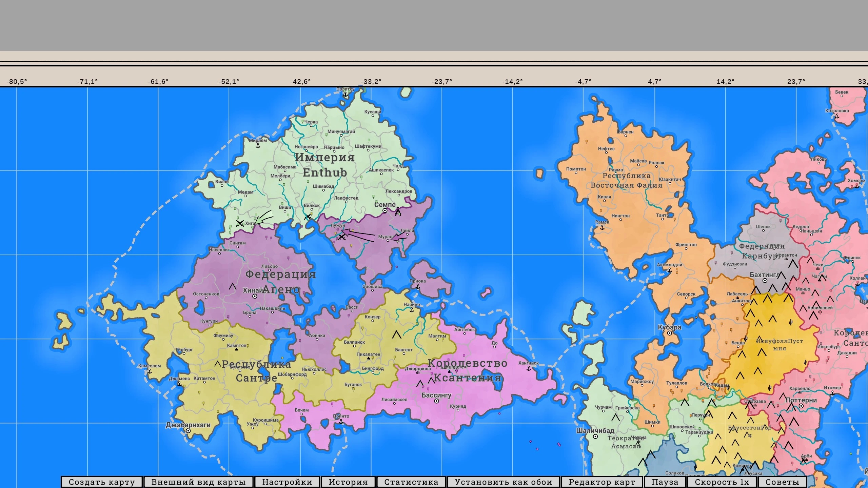868x488 pixels.
Task: Open the Советы button
Action: 782,482
